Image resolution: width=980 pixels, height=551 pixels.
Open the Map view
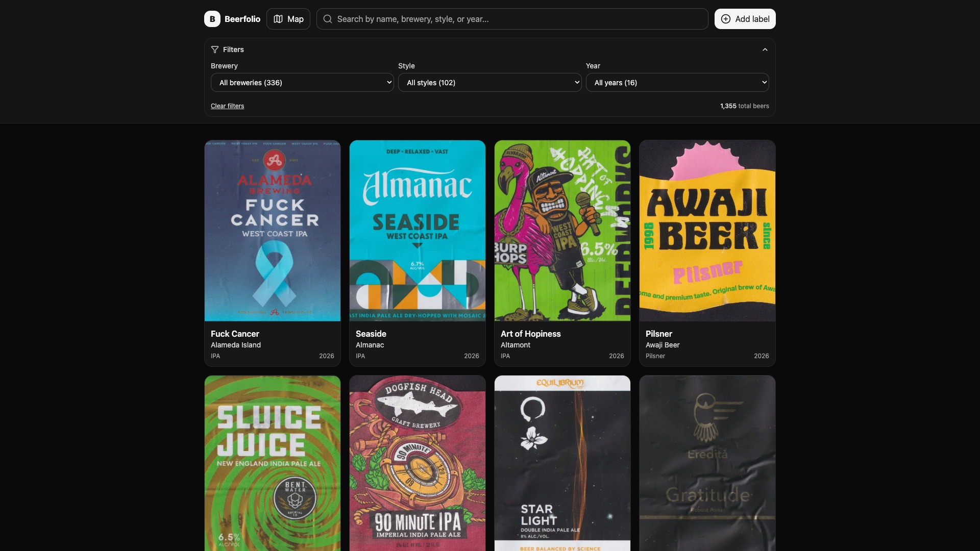[x=288, y=19]
